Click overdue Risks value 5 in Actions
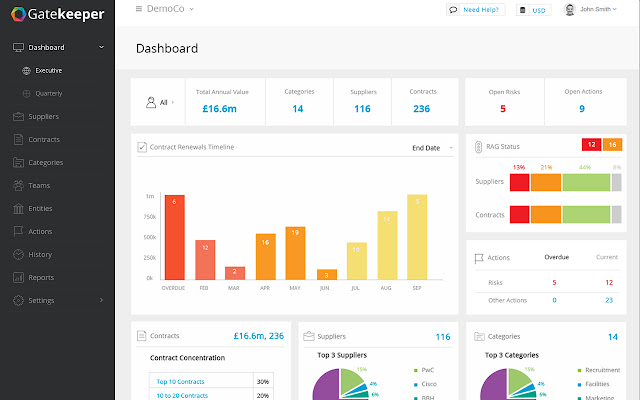The image size is (640, 400). pyautogui.click(x=554, y=282)
